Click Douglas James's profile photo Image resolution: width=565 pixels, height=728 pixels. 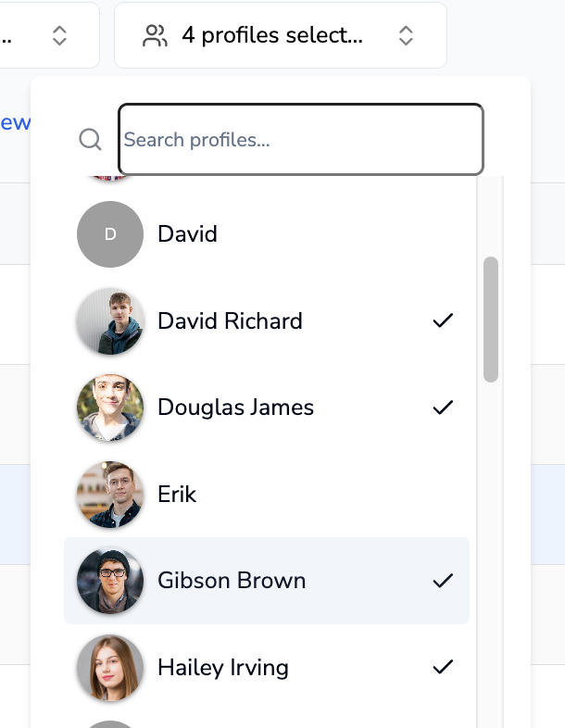[110, 408]
